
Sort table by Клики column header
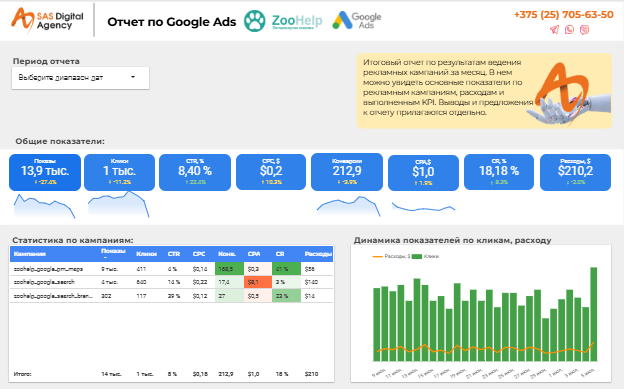click(x=146, y=254)
